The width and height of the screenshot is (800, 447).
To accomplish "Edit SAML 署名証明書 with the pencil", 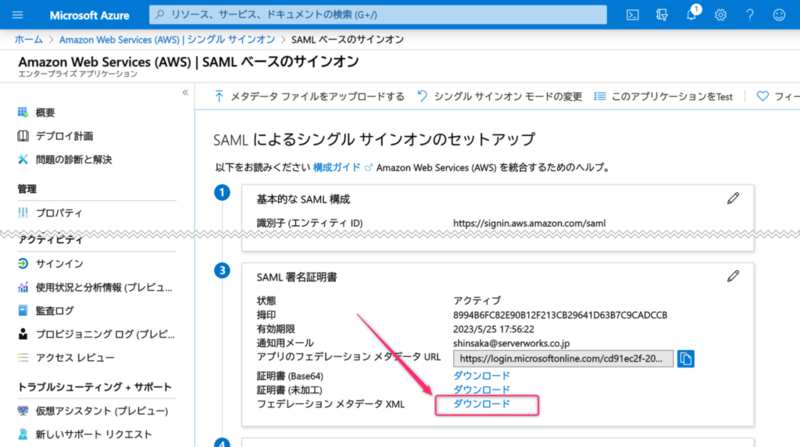I will [733, 276].
